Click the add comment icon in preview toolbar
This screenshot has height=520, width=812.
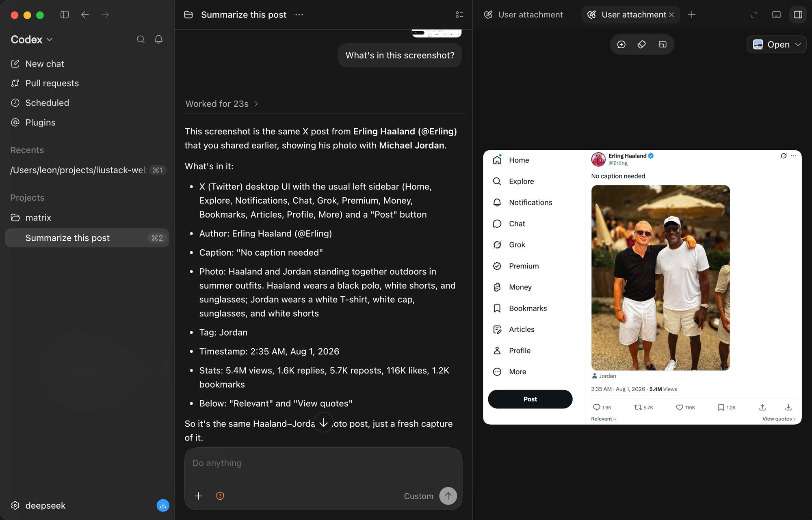pyautogui.click(x=621, y=44)
